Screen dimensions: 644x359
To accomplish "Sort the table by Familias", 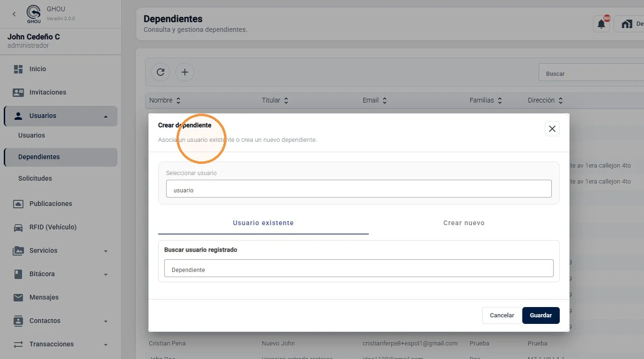I will point(486,100).
